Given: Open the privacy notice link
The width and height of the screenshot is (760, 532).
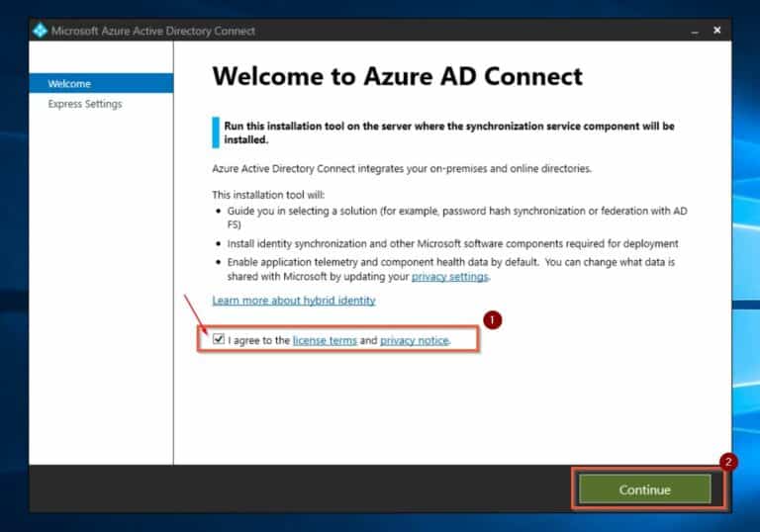Looking at the screenshot, I should 415,340.
